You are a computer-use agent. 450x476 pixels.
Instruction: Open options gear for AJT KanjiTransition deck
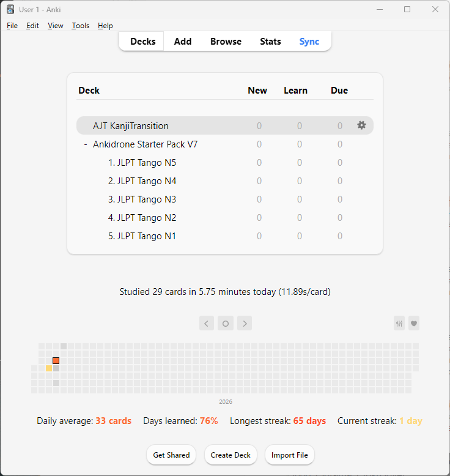point(361,125)
